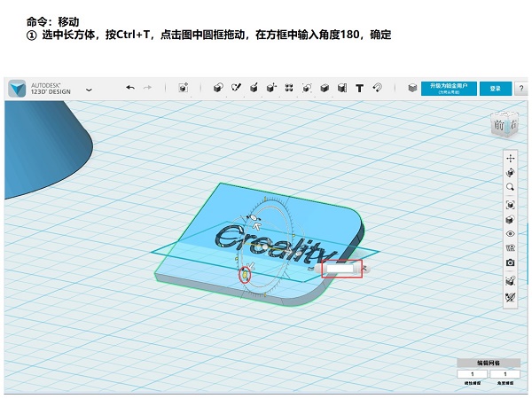Open the Pattern tool menu
This screenshot has height=399, width=532.
tap(289, 88)
